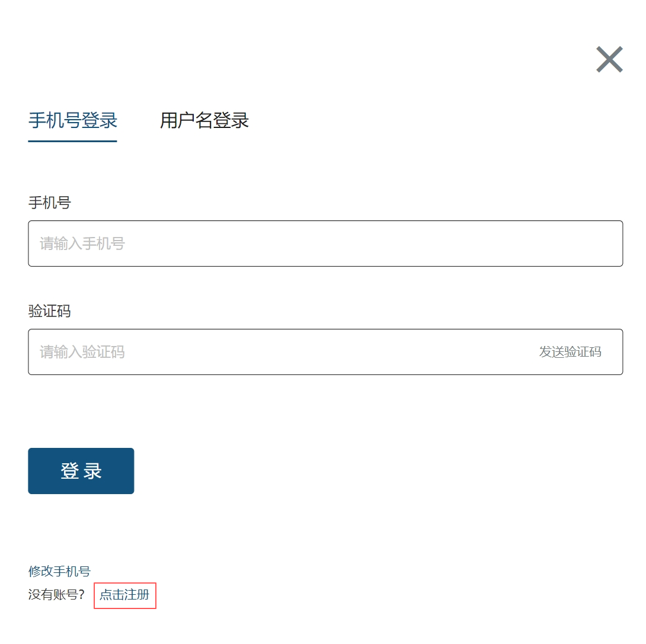Image resolution: width=646 pixels, height=644 pixels.
Task: Dismiss the login popup via the X icon
Action: pyautogui.click(x=609, y=59)
